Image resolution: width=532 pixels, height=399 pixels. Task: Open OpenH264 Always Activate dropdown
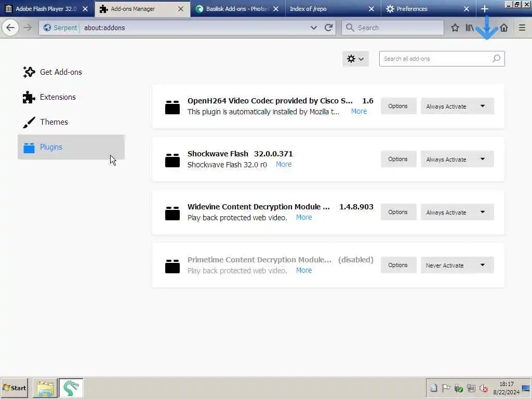457,106
